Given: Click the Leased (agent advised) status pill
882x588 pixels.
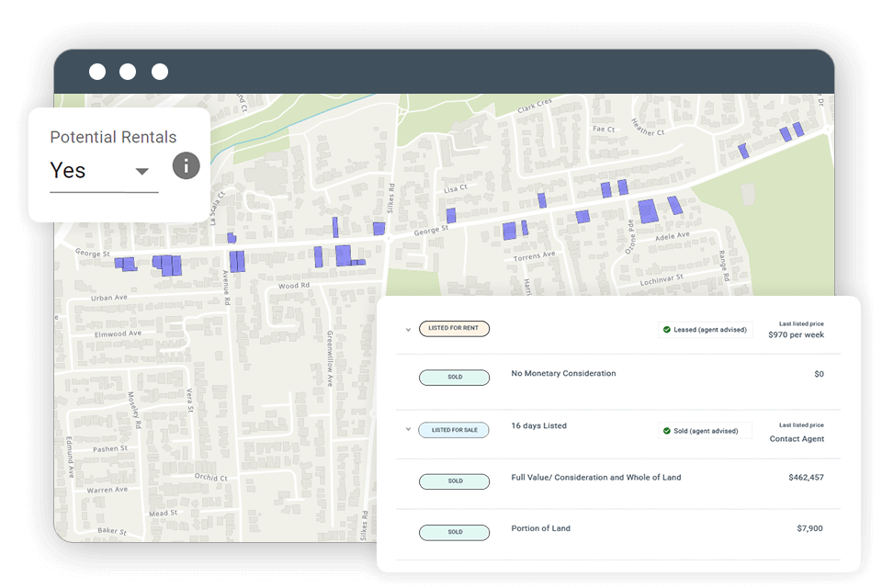Looking at the screenshot, I should [706, 329].
